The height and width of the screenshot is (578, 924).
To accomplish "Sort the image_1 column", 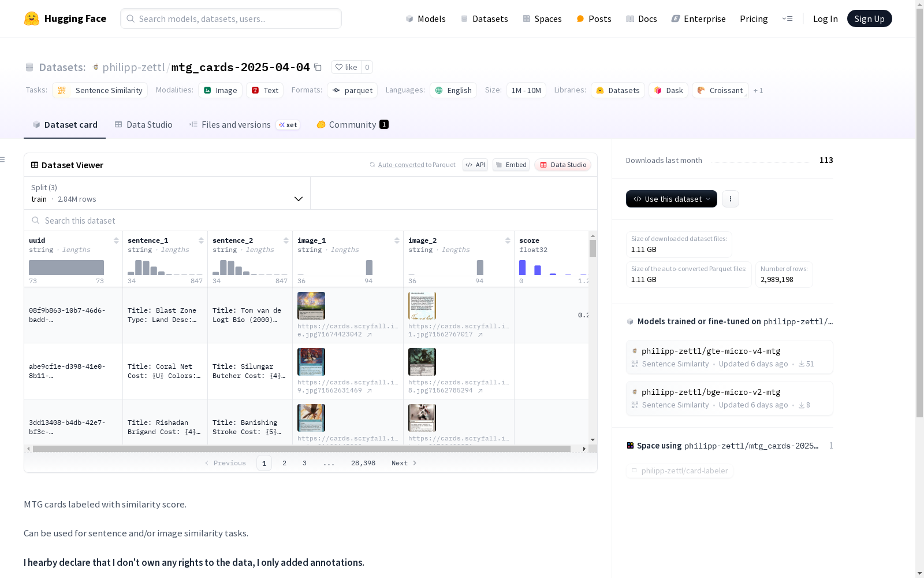I will click(x=397, y=240).
